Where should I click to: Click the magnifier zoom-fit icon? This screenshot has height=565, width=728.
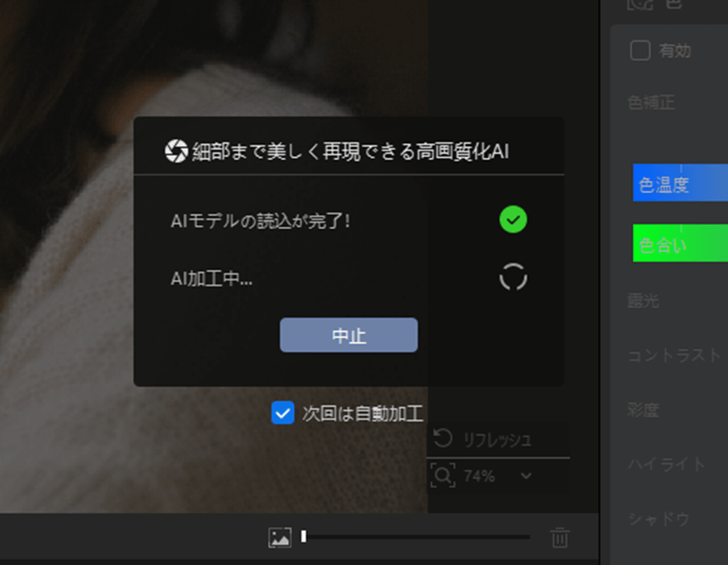[x=443, y=476]
